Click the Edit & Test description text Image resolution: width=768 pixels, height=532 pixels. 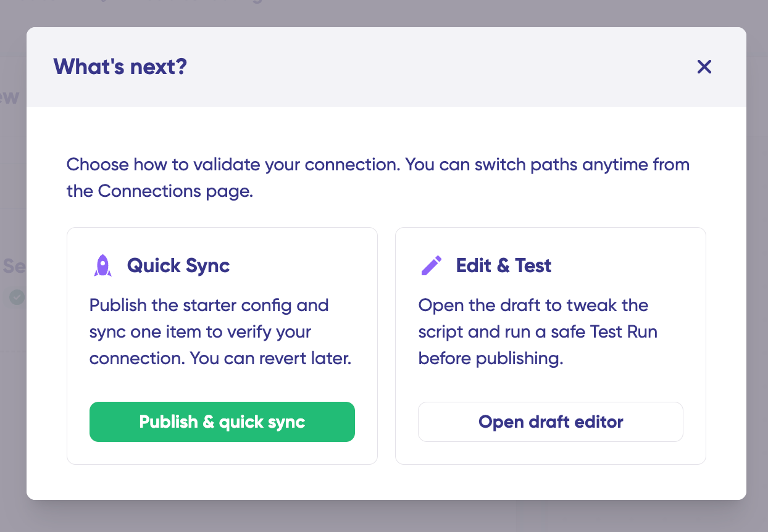[x=538, y=332]
